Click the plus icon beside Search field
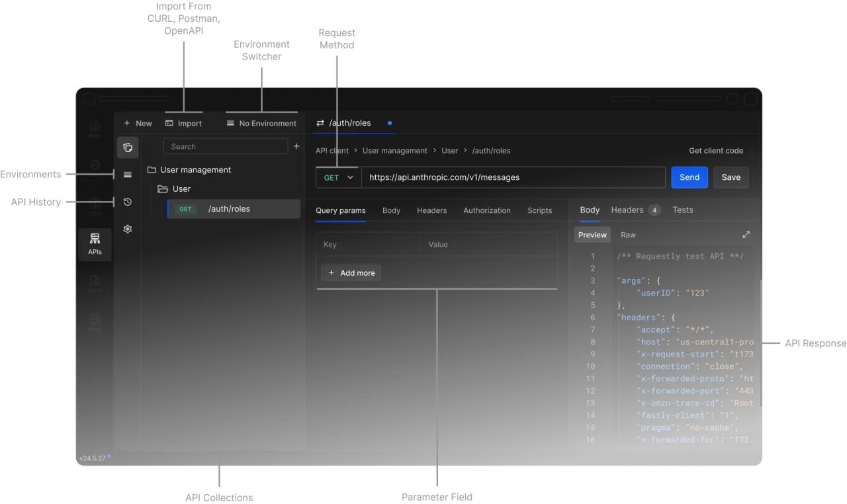Screen dimensions: 847x504 296,146
